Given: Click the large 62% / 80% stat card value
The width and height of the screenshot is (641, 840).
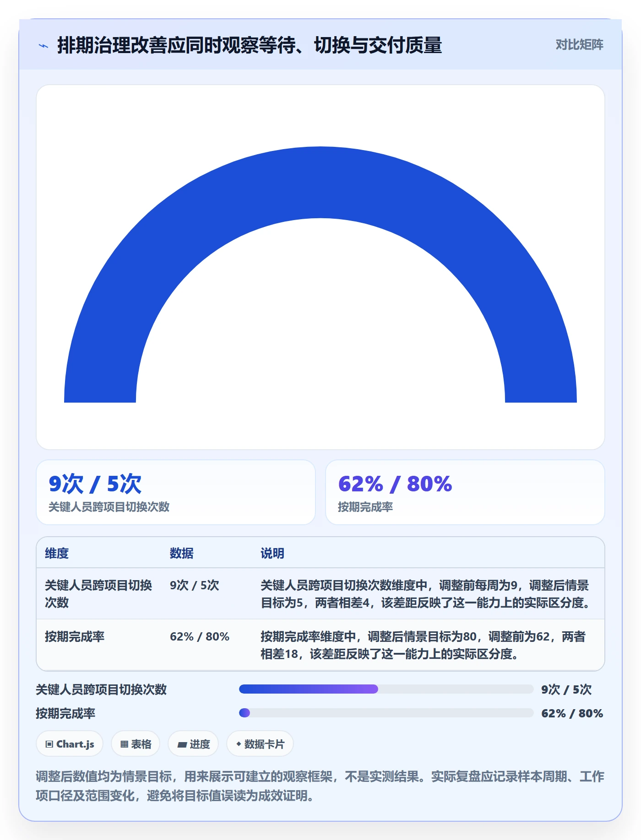Looking at the screenshot, I should click(x=395, y=484).
